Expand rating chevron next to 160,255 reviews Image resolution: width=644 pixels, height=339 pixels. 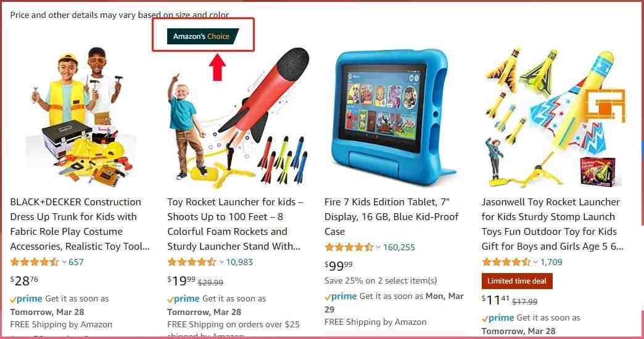pyautogui.click(x=378, y=248)
